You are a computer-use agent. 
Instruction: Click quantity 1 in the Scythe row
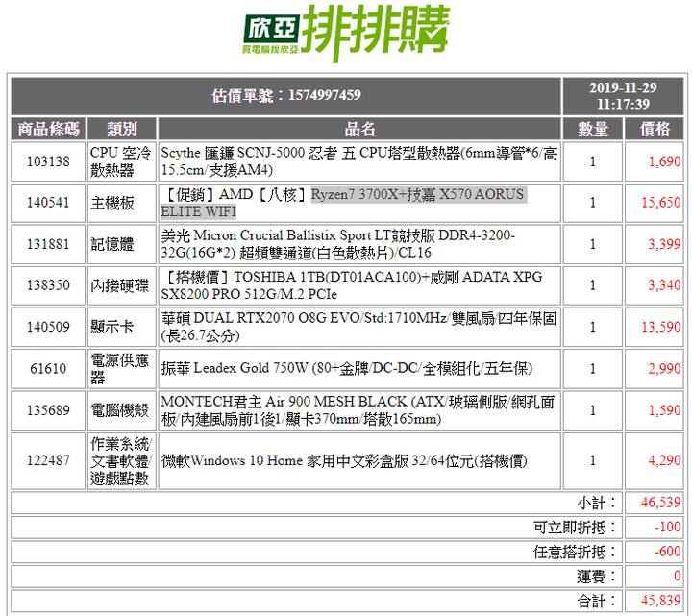pos(593,161)
